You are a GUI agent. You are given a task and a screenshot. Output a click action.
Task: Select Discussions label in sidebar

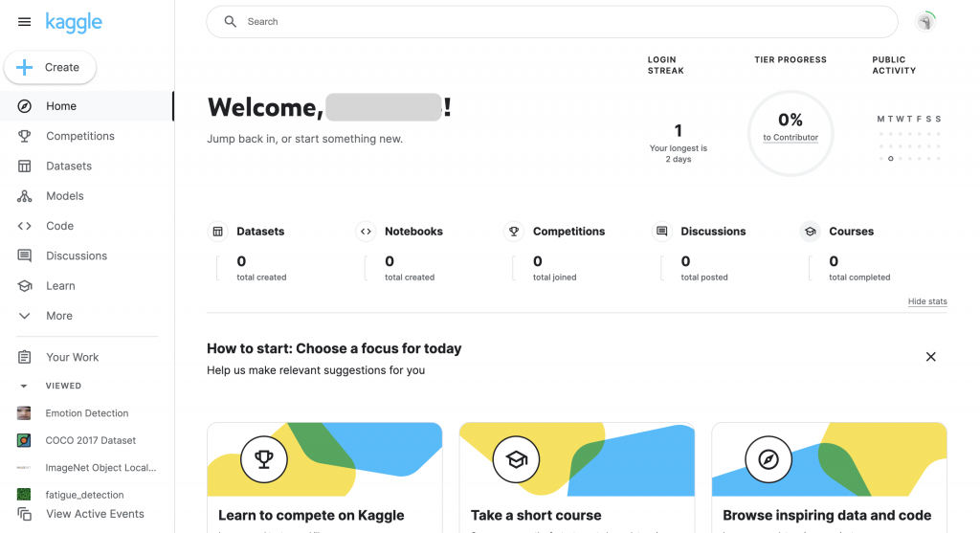tap(77, 255)
